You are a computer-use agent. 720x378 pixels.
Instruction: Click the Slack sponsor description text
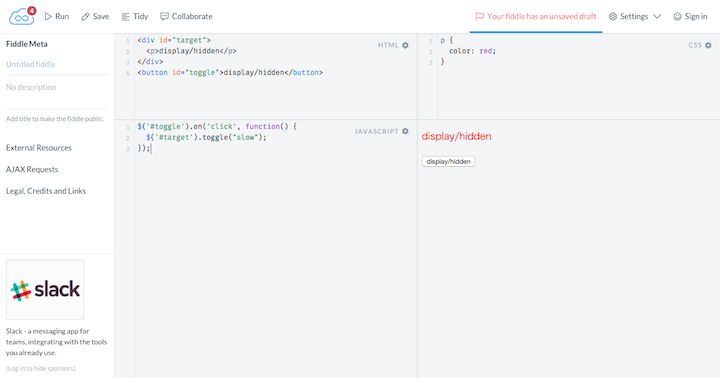(56, 342)
